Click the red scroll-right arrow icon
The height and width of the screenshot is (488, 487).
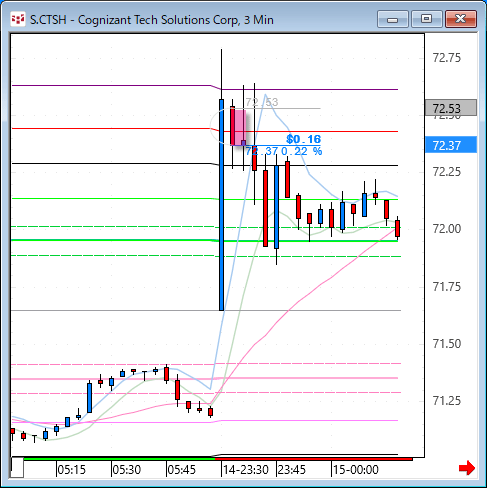(x=467, y=468)
